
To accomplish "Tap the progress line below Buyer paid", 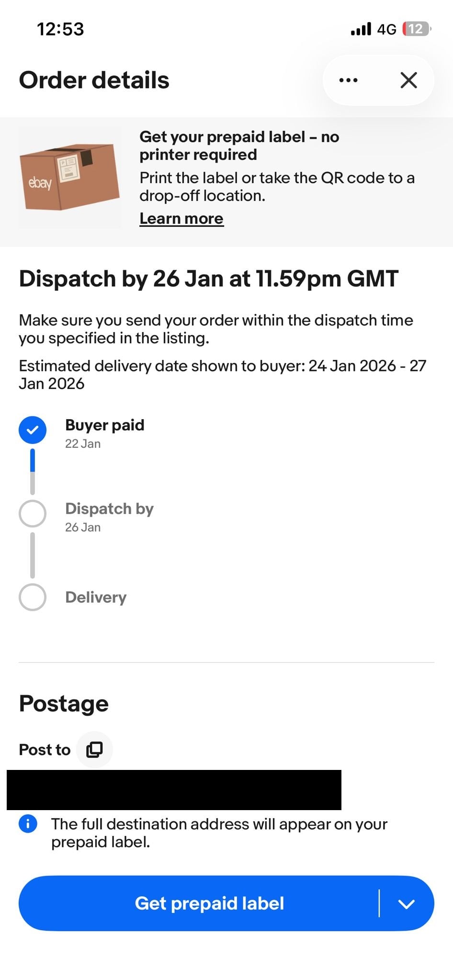I will coord(33,471).
